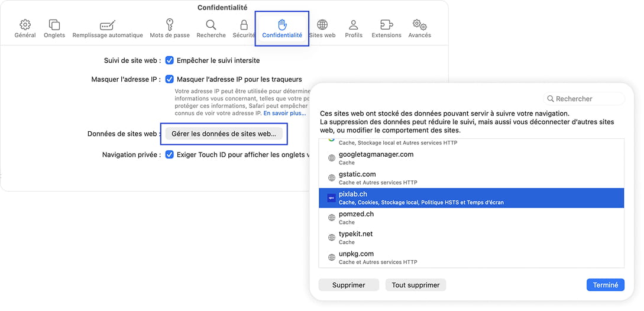Click the globe icon beside unpkg.com

(331, 258)
